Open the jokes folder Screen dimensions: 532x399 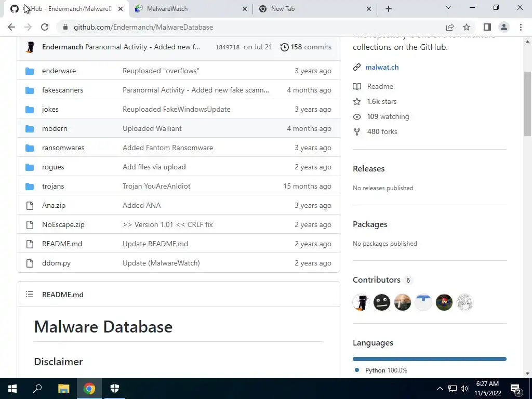click(x=50, y=109)
